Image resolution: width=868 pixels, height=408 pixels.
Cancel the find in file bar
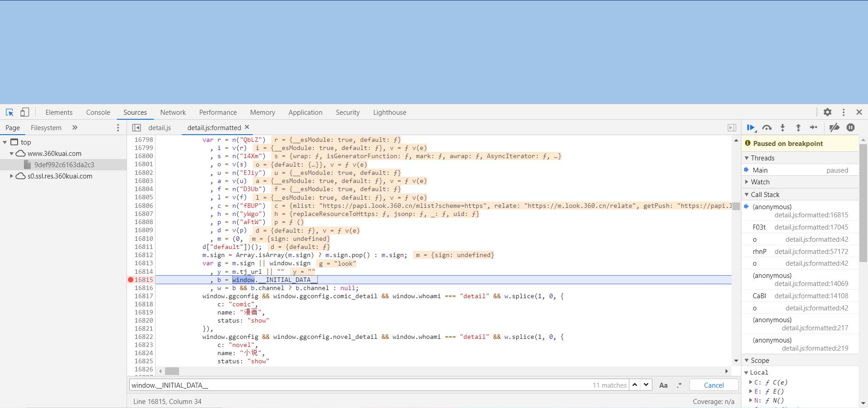coord(714,385)
